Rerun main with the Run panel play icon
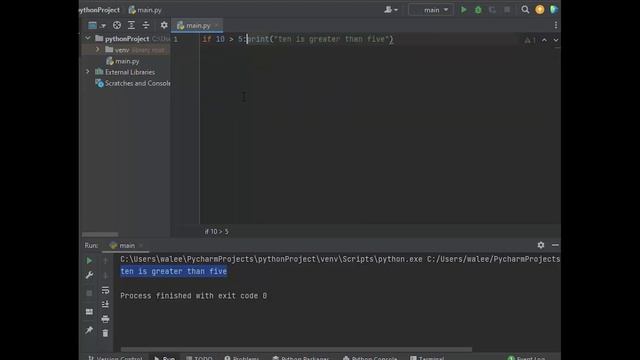The width and height of the screenshot is (640, 360). (89, 260)
